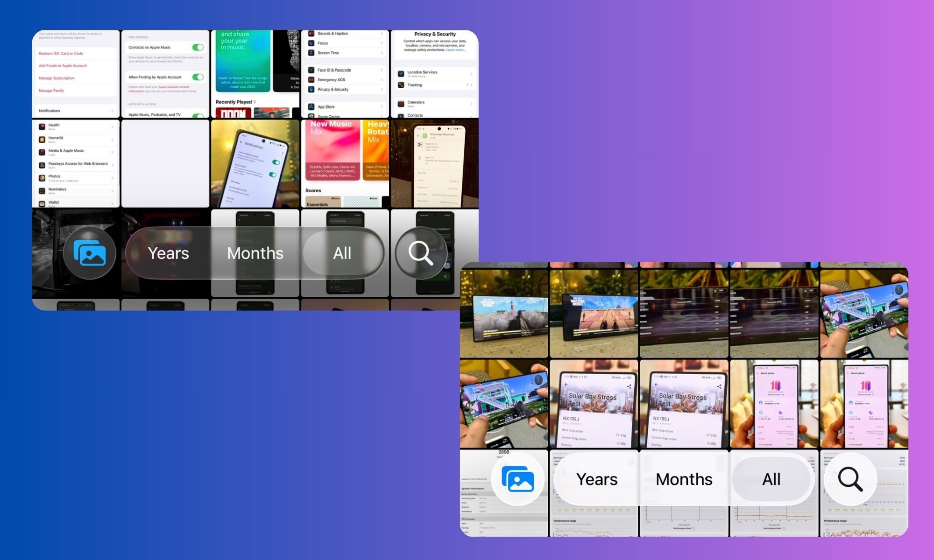Click the Health heart icon

[42, 126]
